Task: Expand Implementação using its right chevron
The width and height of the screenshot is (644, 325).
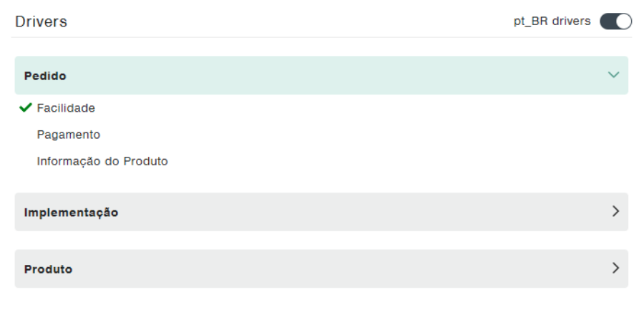Action: point(615,212)
